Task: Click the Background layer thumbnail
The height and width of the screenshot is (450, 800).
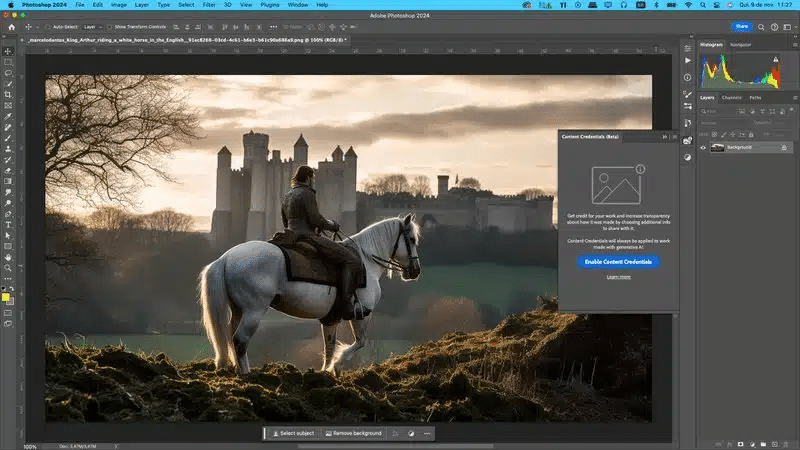Action: 717,147
